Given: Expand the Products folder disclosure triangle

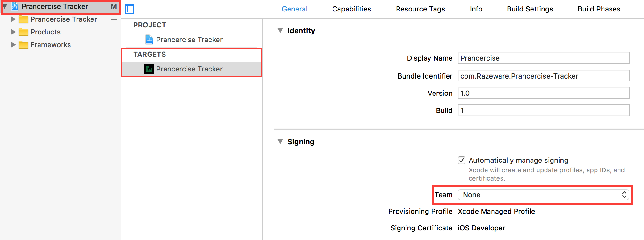Looking at the screenshot, I should click(13, 32).
